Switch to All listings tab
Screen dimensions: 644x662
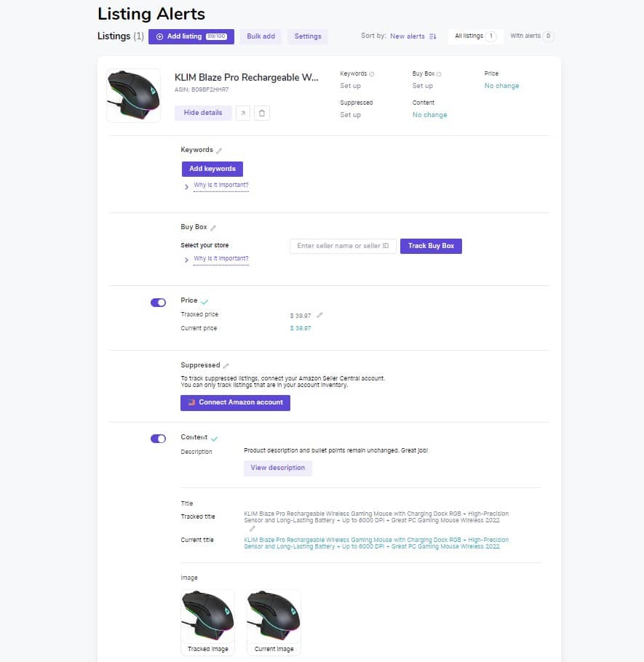click(x=475, y=36)
